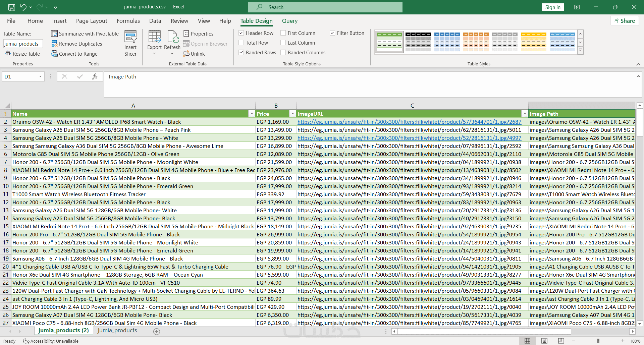Open the File menu
Viewport: 644px width, 345px height.
tap(11, 21)
